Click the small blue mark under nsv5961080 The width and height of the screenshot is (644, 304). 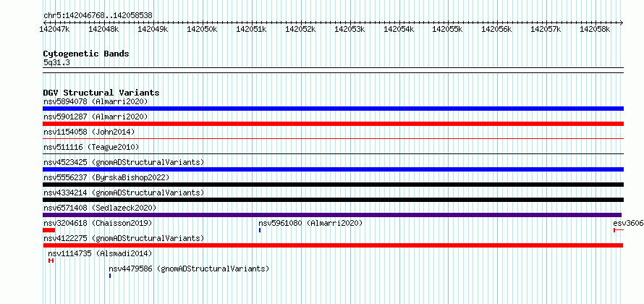click(x=260, y=230)
